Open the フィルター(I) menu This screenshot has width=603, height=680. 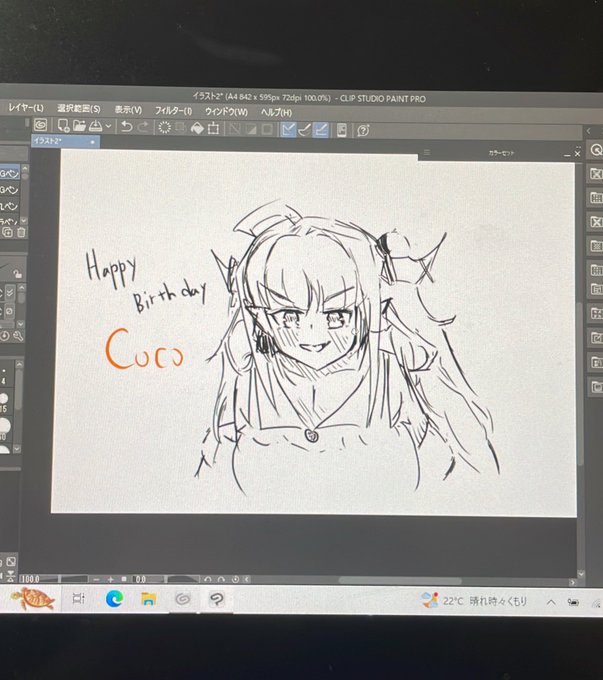[174, 111]
